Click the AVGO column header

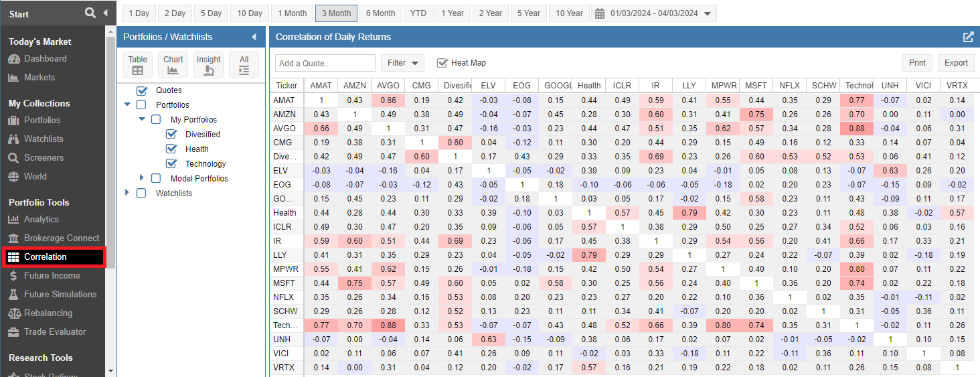[x=388, y=86]
